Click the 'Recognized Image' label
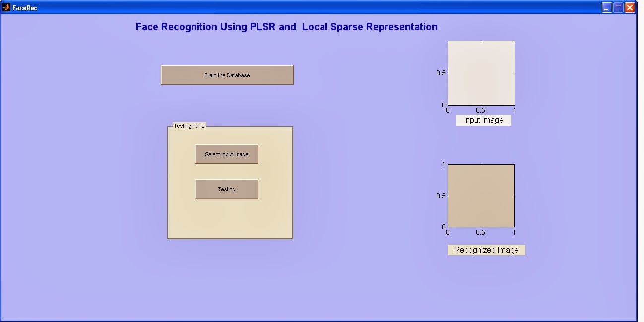The image size is (644, 322). 486,250
